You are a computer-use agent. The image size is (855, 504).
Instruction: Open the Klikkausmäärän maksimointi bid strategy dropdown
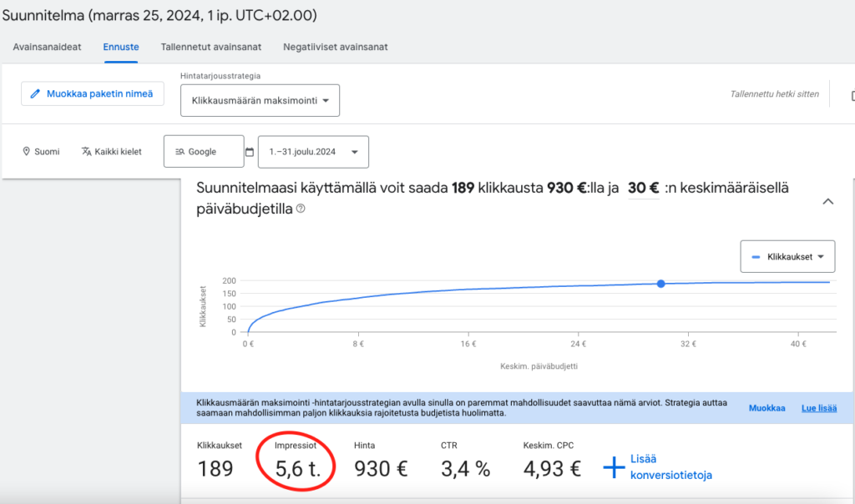click(260, 101)
